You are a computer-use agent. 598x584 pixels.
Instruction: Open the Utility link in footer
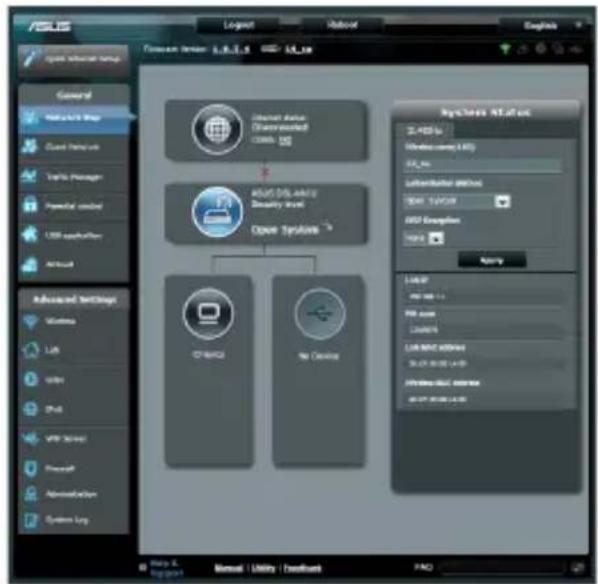[263, 568]
